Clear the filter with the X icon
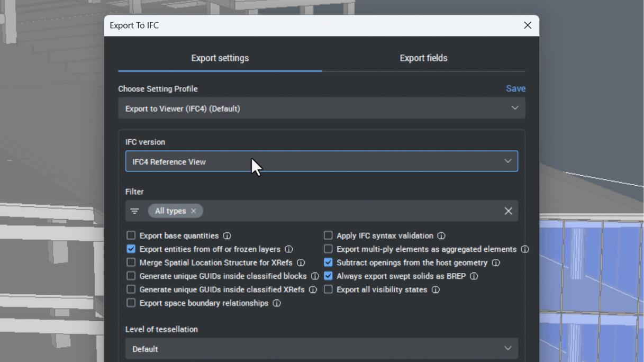644x362 pixels. pyautogui.click(x=508, y=211)
